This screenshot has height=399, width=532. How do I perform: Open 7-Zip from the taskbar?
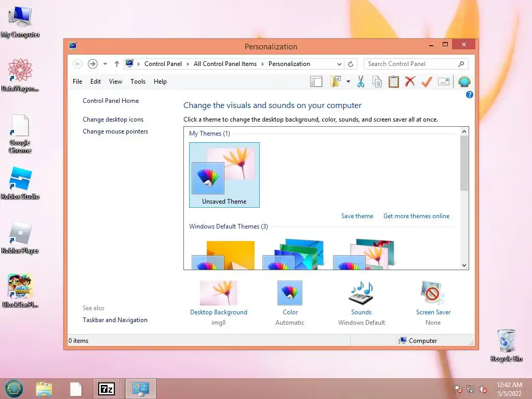pyautogui.click(x=106, y=389)
